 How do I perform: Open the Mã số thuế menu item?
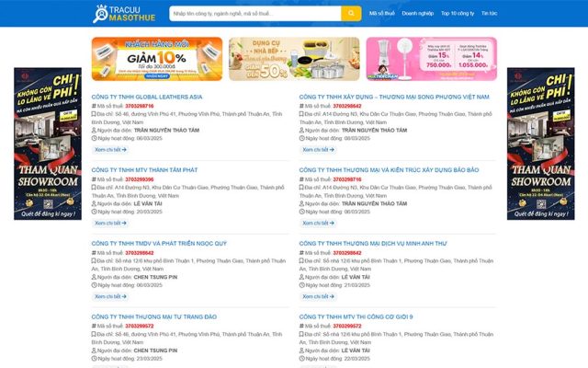(x=382, y=13)
